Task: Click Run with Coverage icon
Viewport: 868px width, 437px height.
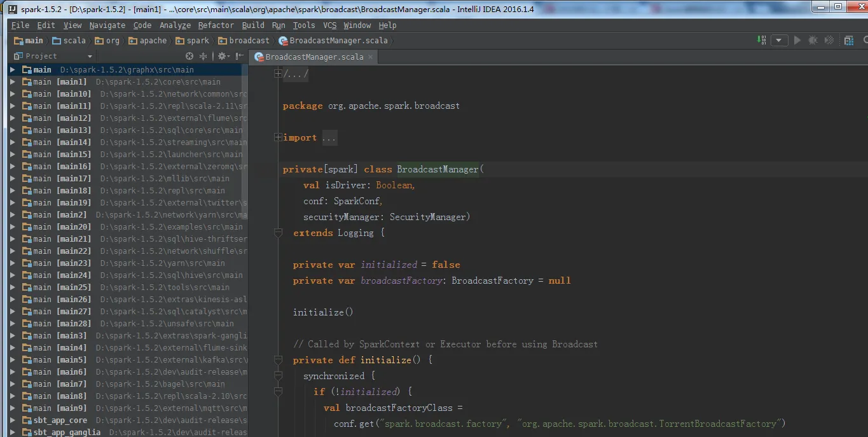Action: [829, 40]
